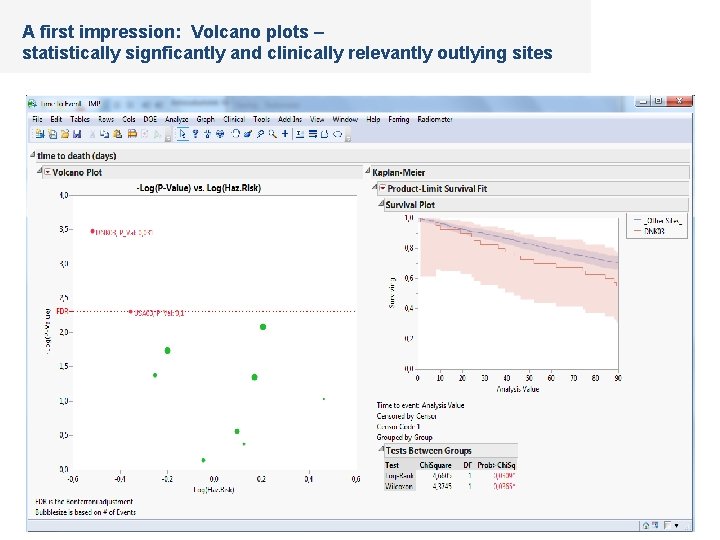This screenshot has width=720, height=540.
Task: Select the Brush tool icon
Action: pos(248,134)
